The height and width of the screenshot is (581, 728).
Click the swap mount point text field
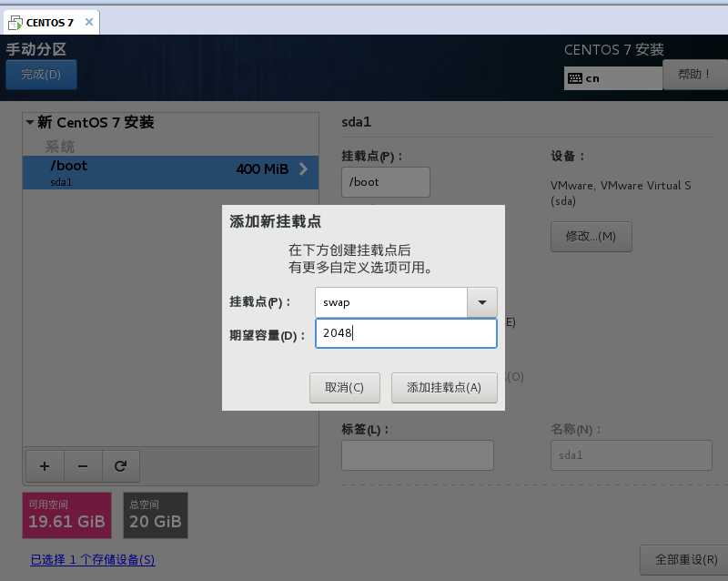391,302
